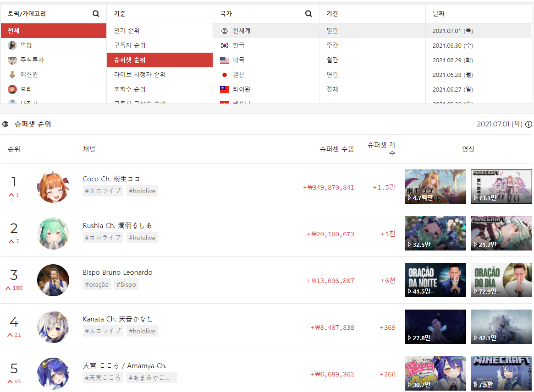Choose 월간 period

pyautogui.click(x=372, y=60)
